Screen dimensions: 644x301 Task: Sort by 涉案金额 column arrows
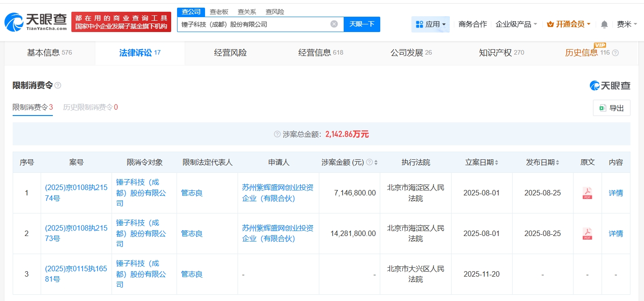(376, 162)
